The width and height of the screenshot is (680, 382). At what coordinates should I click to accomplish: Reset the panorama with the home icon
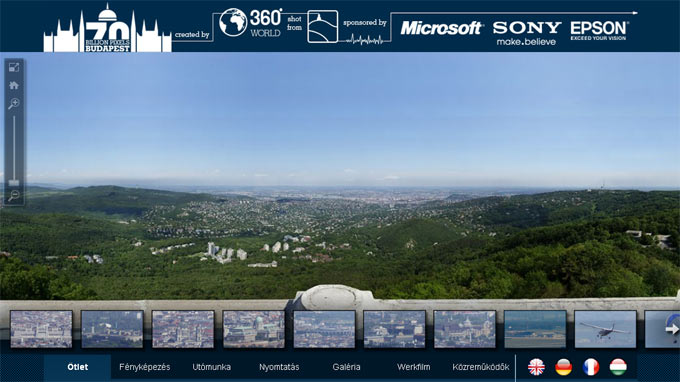tap(14, 85)
